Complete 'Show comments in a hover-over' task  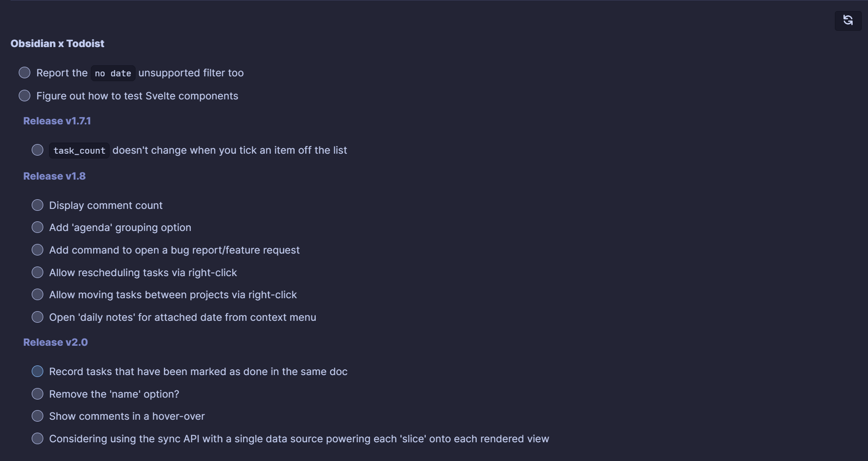coord(37,416)
